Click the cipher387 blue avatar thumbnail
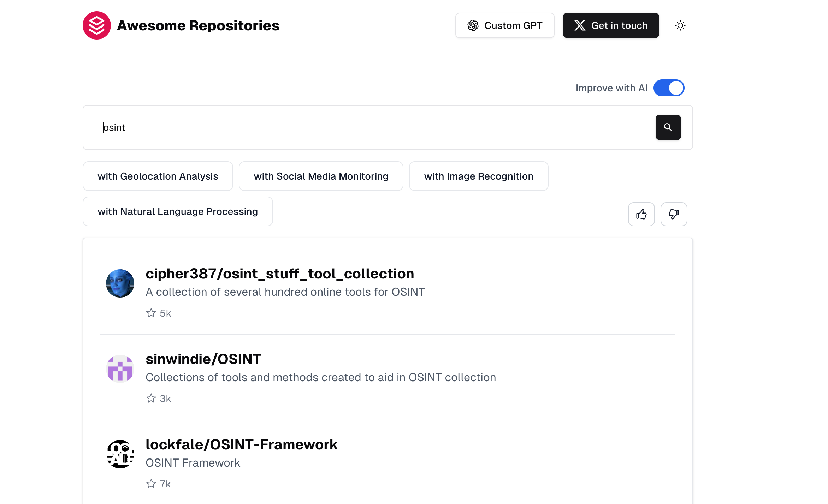 pyautogui.click(x=120, y=283)
